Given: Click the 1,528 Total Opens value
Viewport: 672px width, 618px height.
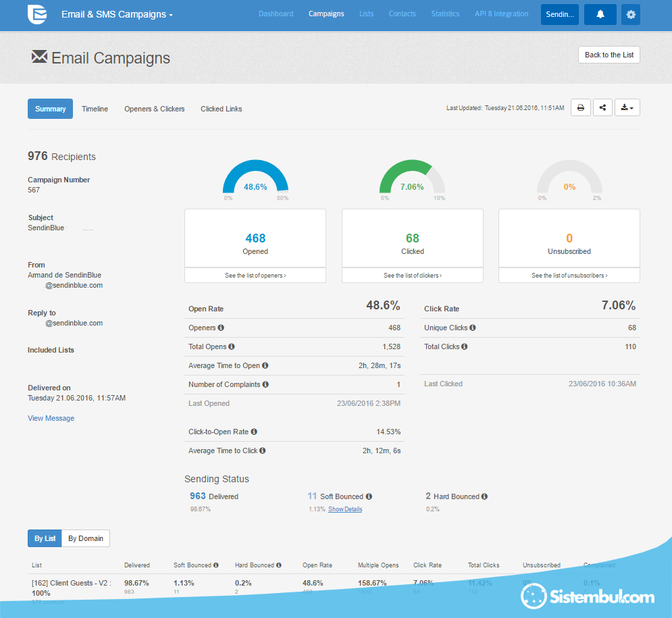Looking at the screenshot, I should pyautogui.click(x=391, y=346).
